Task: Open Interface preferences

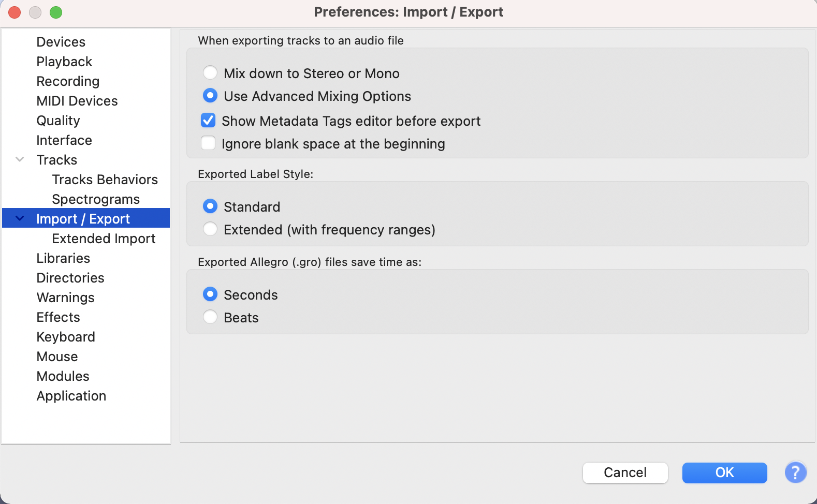Action: (64, 140)
